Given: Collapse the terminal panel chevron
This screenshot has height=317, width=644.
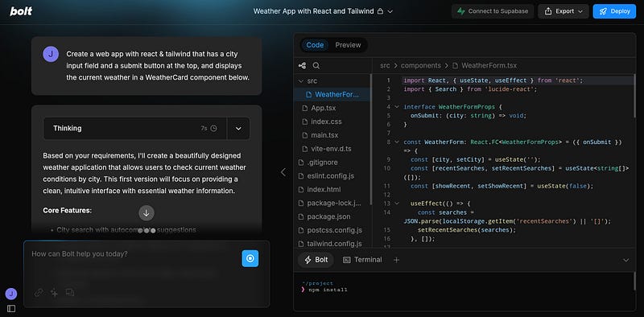Looking at the screenshot, I should click(626, 261).
